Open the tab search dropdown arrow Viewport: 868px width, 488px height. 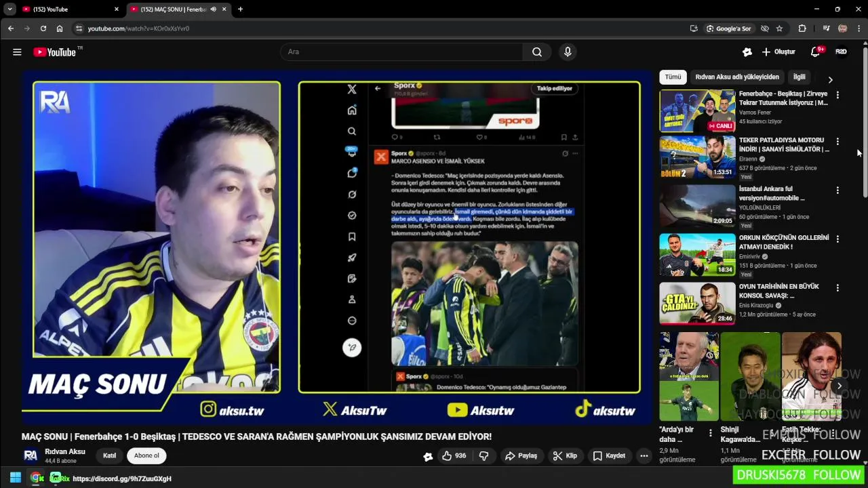pyautogui.click(x=9, y=9)
